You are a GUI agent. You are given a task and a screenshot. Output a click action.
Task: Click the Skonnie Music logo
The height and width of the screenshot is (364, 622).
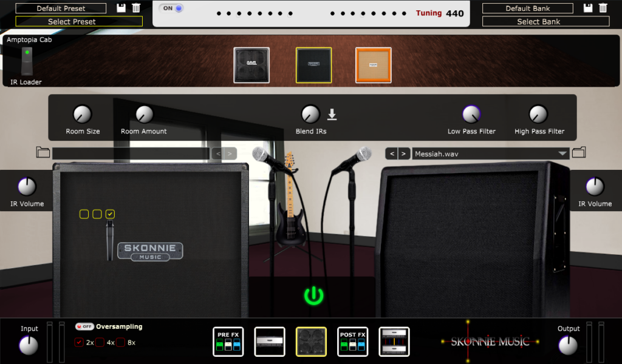(x=490, y=342)
